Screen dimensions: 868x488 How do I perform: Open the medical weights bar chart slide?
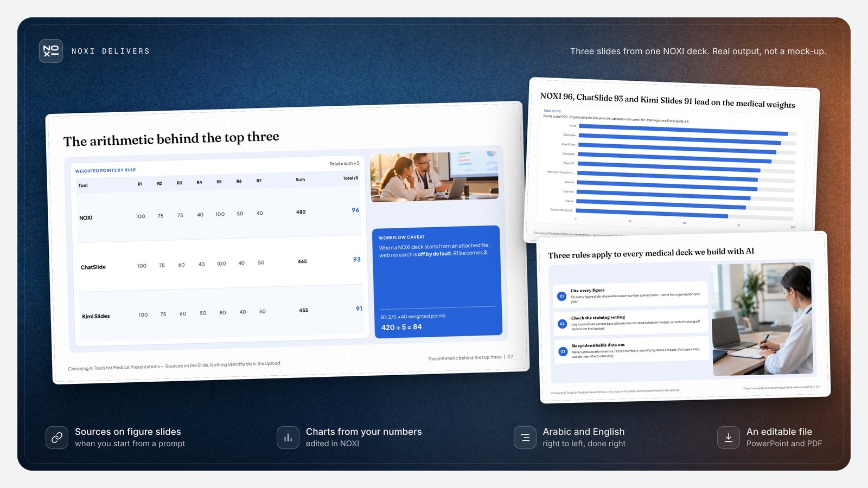(x=672, y=160)
